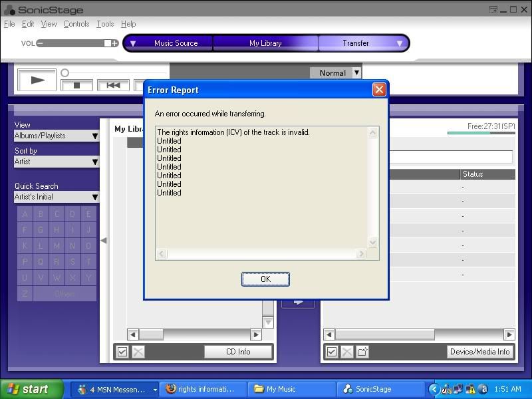Open the Tools menu

tap(105, 24)
